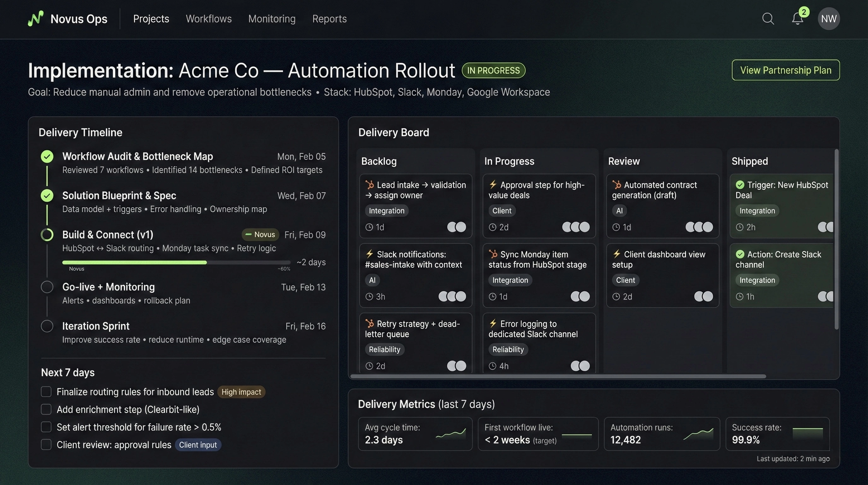868x485 pixels.
Task: Switch to the Monitoring nav item
Action: 272,19
